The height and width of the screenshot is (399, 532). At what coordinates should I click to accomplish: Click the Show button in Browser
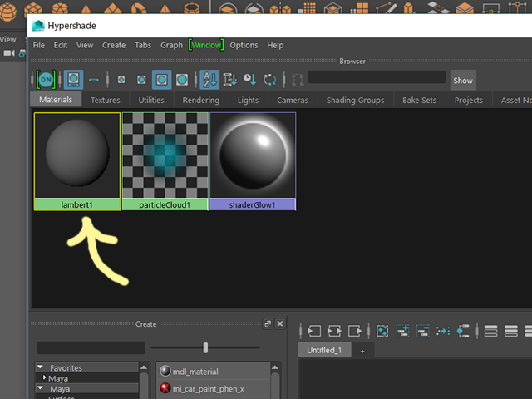pos(463,81)
